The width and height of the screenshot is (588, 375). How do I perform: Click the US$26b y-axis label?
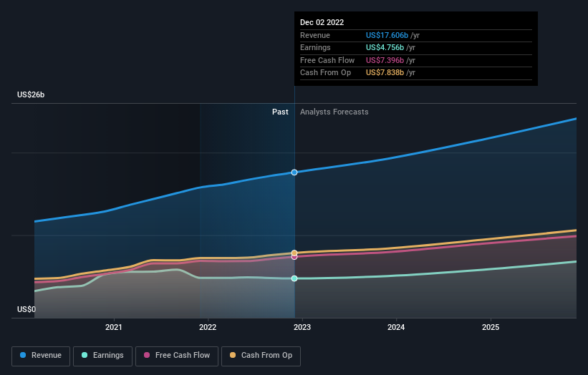(31, 94)
